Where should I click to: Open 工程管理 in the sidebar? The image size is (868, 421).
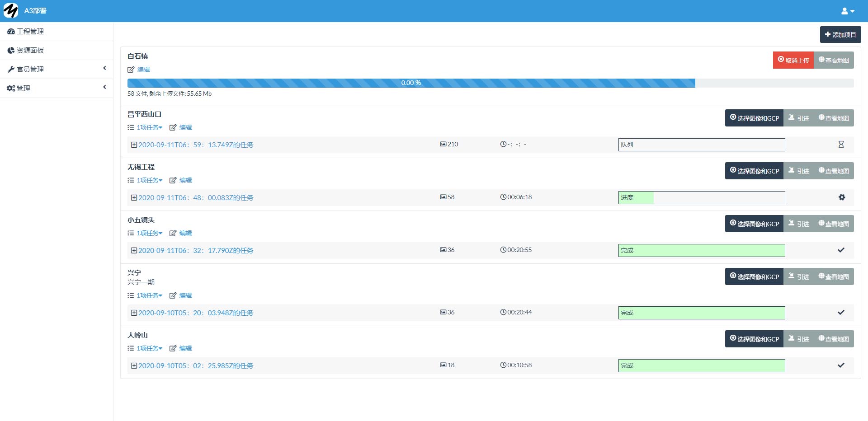(30, 31)
